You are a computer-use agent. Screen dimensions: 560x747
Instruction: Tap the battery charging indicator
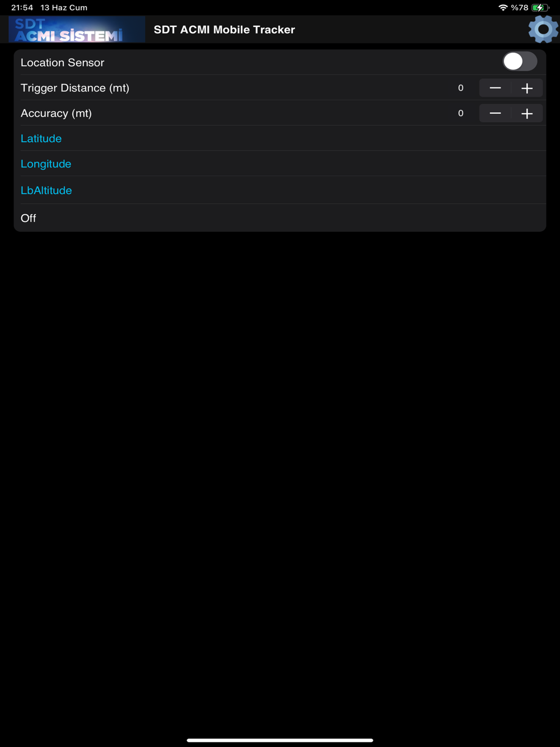540,7
